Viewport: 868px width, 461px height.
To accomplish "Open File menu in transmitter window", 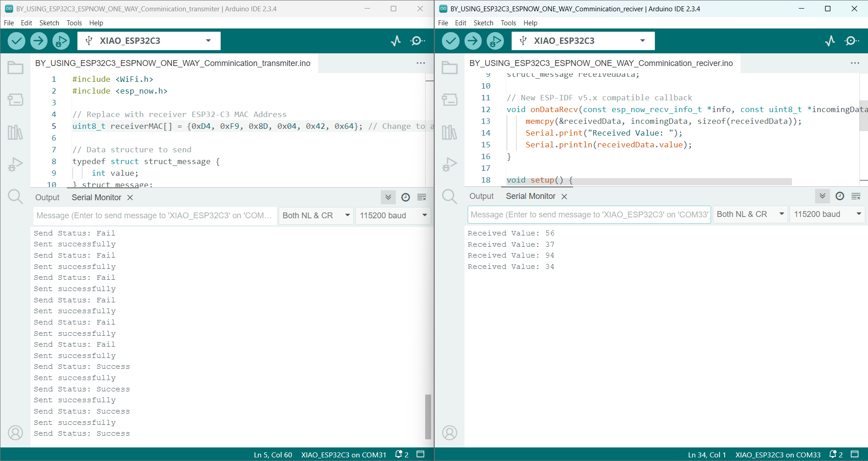I will pyautogui.click(x=9, y=23).
